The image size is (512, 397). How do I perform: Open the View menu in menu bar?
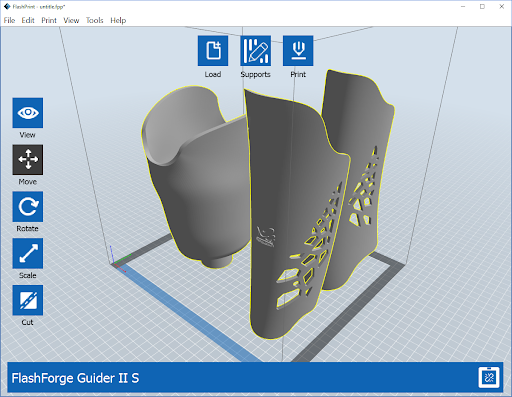point(71,20)
